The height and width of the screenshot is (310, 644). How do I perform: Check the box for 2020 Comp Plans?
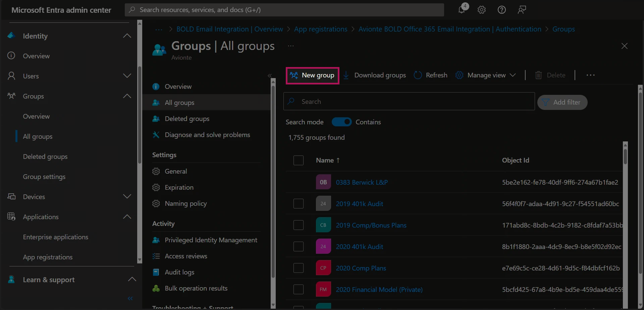(299, 268)
